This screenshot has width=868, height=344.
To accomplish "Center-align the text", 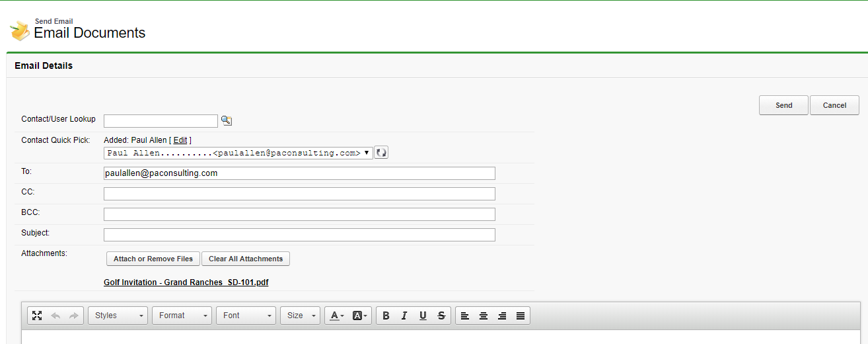I will click(484, 316).
